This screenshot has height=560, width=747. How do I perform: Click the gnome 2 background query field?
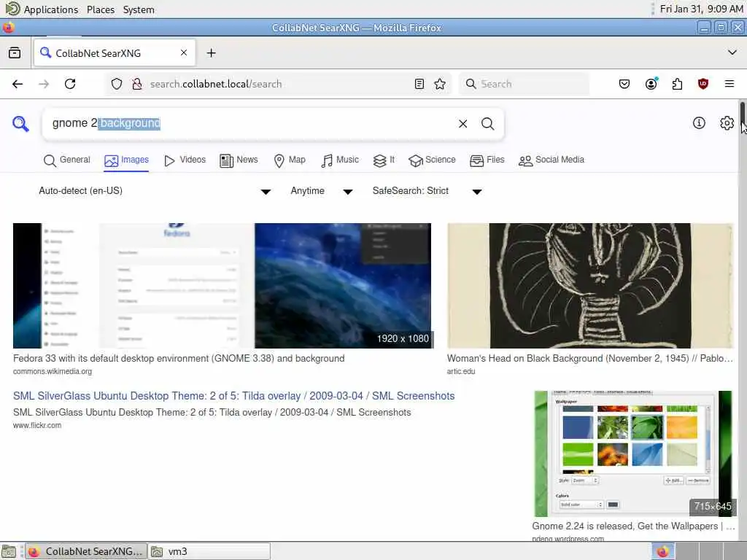click(248, 123)
